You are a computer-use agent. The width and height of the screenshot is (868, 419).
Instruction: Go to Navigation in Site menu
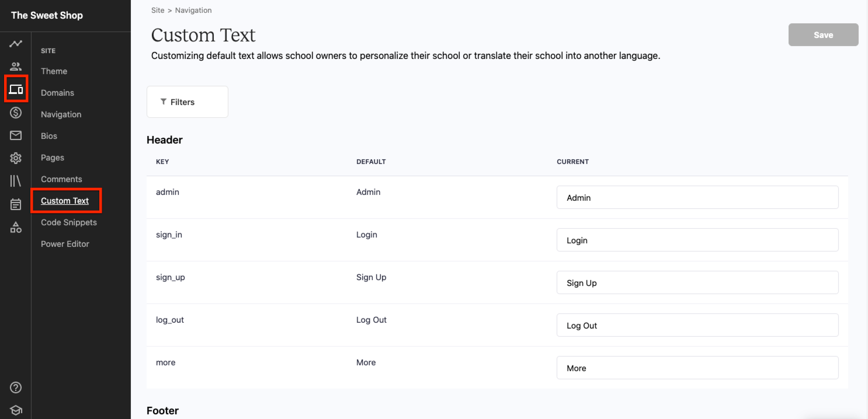tap(61, 114)
